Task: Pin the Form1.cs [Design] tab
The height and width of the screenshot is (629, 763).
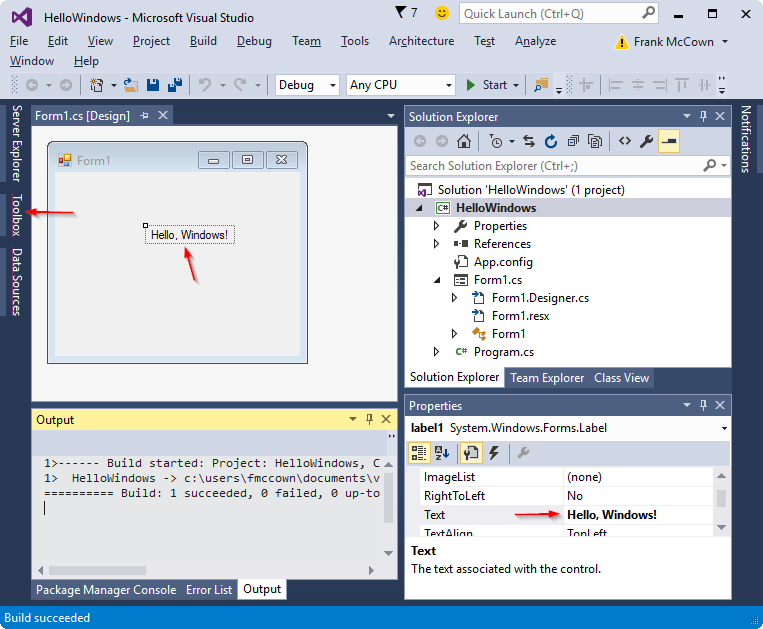Action: (144, 116)
